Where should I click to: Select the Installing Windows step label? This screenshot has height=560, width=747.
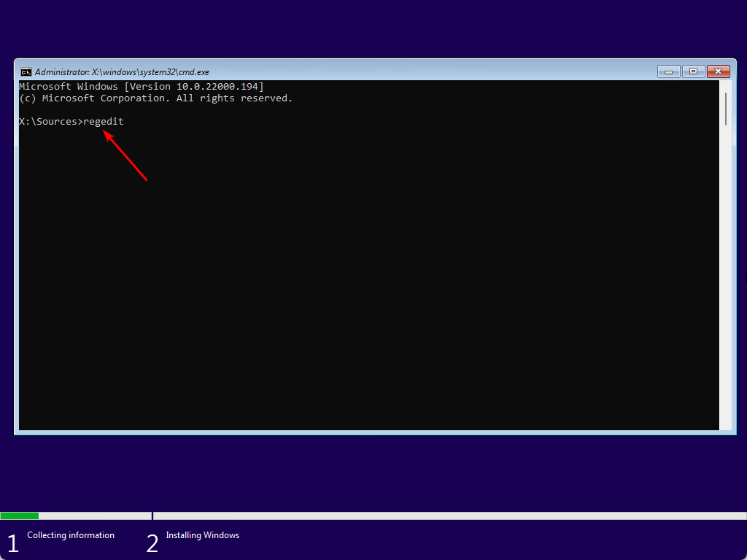click(202, 534)
